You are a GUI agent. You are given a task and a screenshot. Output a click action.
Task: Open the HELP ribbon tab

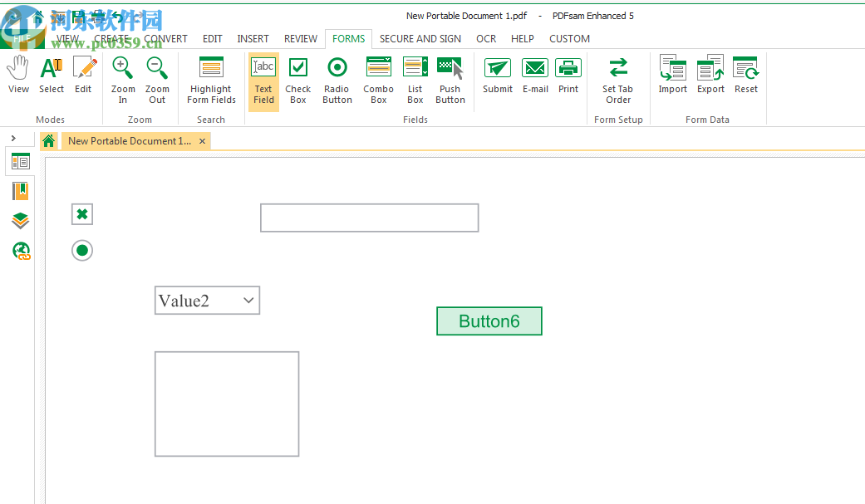[523, 38]
